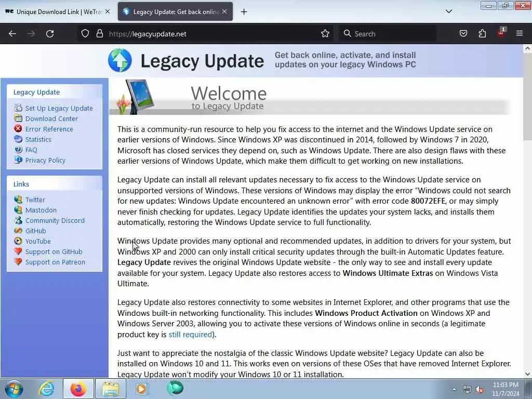The height and width of the screenshot is (399, 532).
Task: Open Download Center link
Action: pyautogui.click(x=51, y=119)
